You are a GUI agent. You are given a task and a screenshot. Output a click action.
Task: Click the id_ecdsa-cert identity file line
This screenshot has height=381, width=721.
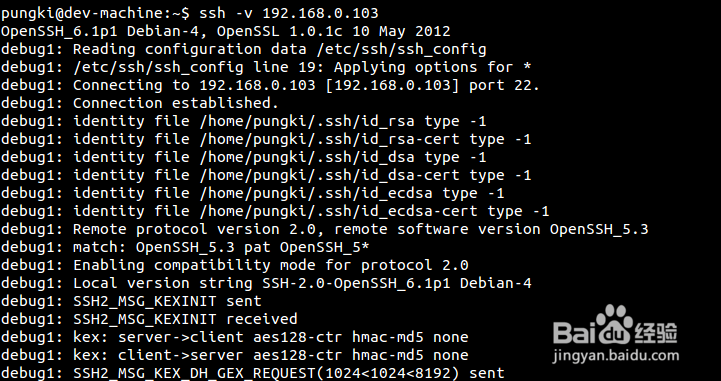coord(275,211)
